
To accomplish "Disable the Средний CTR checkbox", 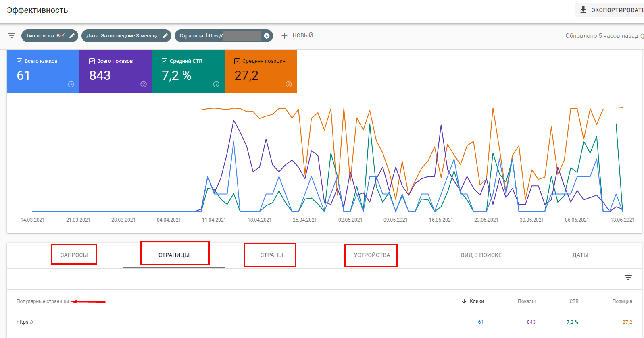I will point(165,61).
